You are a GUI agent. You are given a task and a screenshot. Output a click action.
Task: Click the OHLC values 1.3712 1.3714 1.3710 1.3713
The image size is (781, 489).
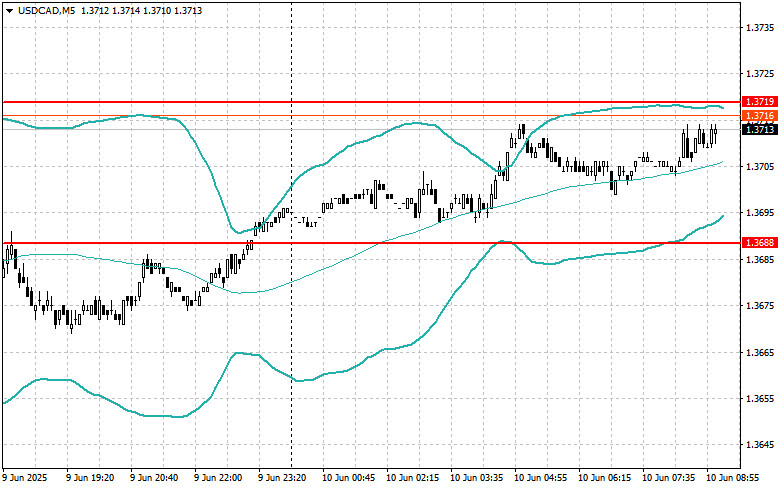(x=141, y=10)
